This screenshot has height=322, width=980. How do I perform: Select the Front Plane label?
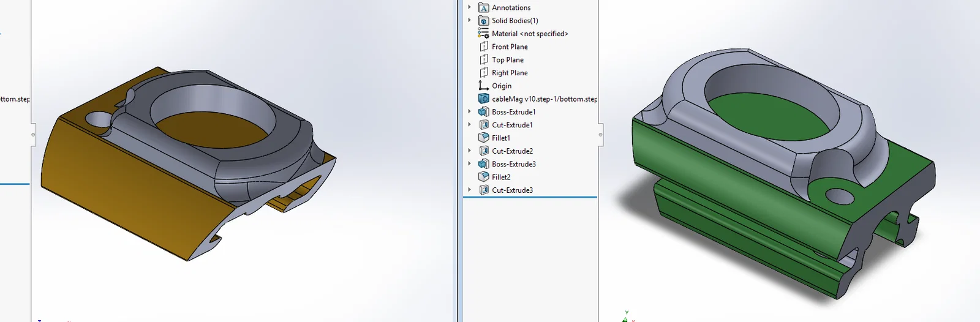[510, 47]
